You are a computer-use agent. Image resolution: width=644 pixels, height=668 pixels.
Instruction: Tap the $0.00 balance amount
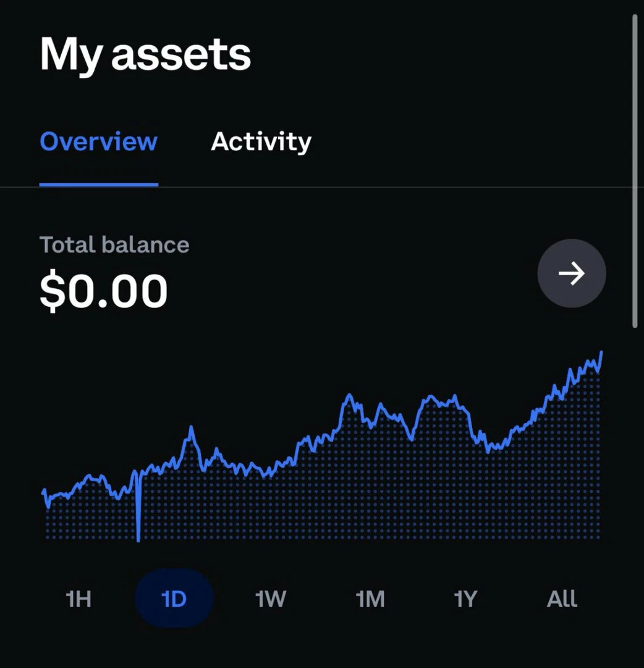pyautogui.click(x=103, y=291)
